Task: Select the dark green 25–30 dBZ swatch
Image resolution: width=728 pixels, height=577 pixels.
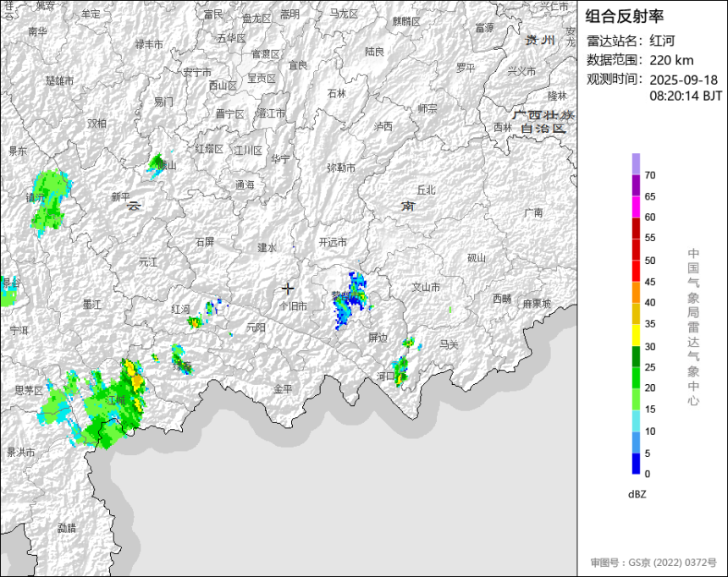Action: point(636,356)
